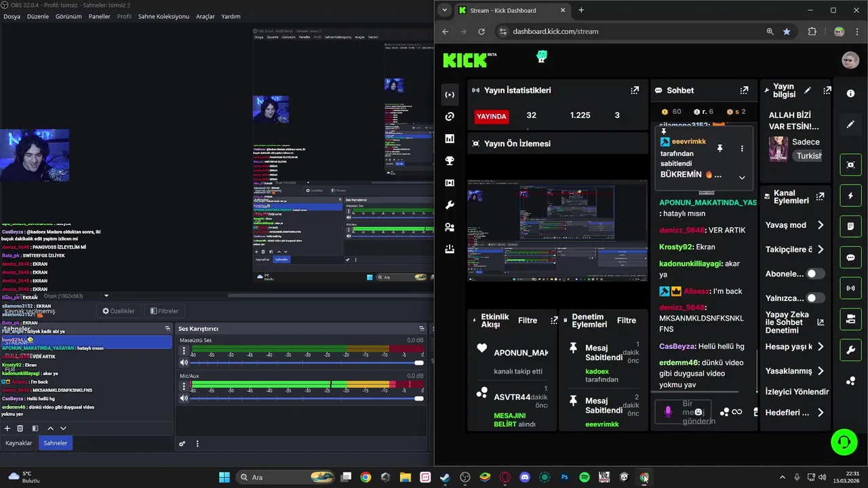Click the Filtreler button in OBS

pos(164,311)
